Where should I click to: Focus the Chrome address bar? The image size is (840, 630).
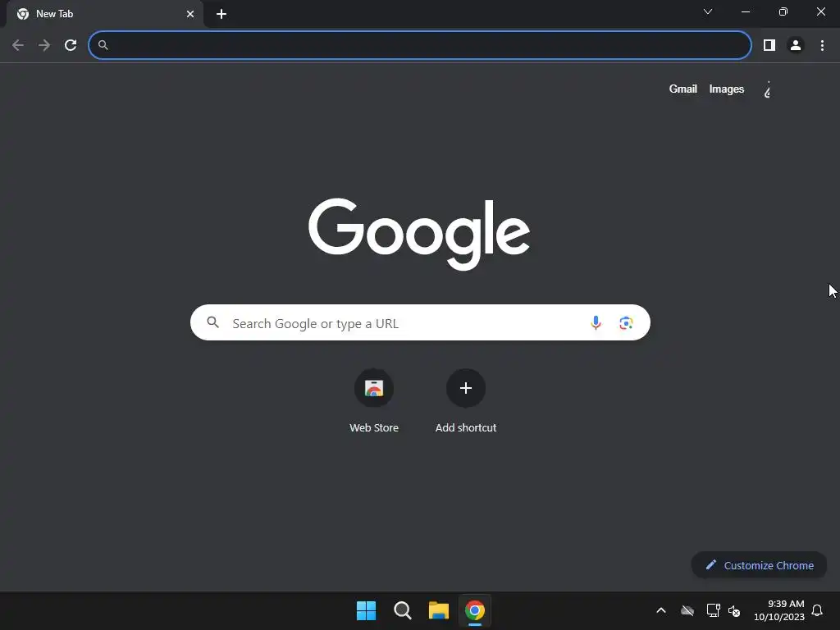[x=419, y=45]
